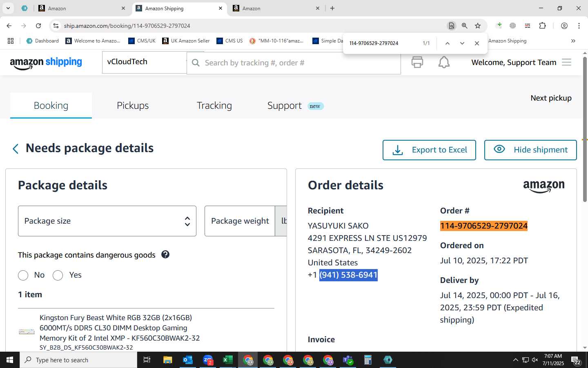Close the Amazon Shipping browser tab
Image resolution: width=588 pixels, height=368 pixels.
(220, 8)
